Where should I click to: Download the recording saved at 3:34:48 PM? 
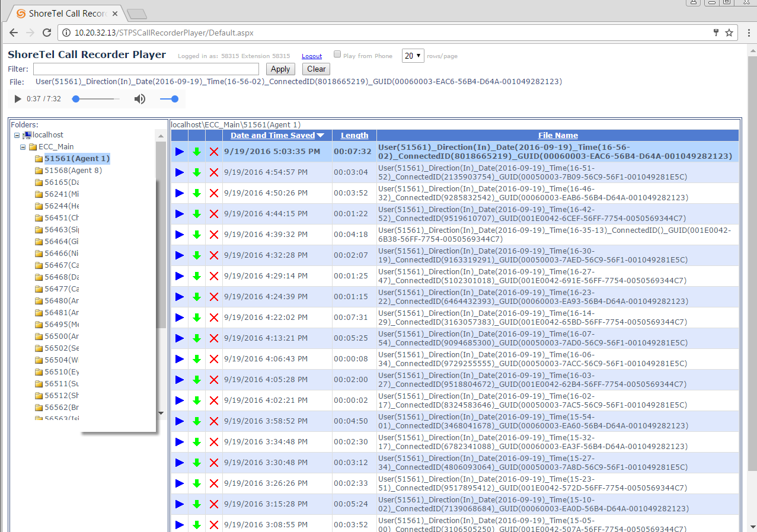(197, 442)
